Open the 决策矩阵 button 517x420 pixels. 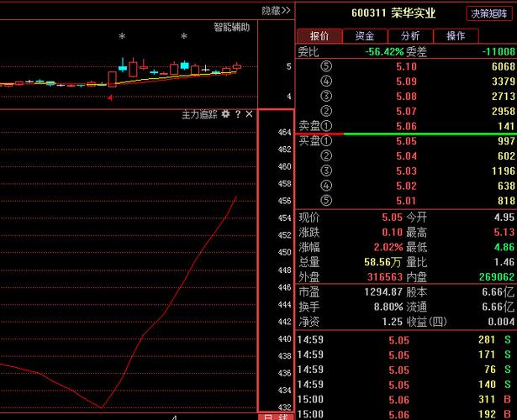[489, 13]
